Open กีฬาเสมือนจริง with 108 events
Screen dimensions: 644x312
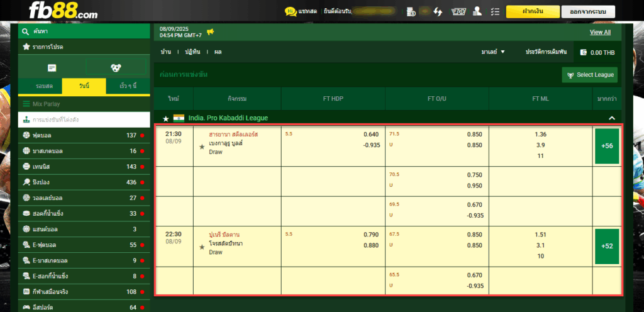click(x=84, y=292)
